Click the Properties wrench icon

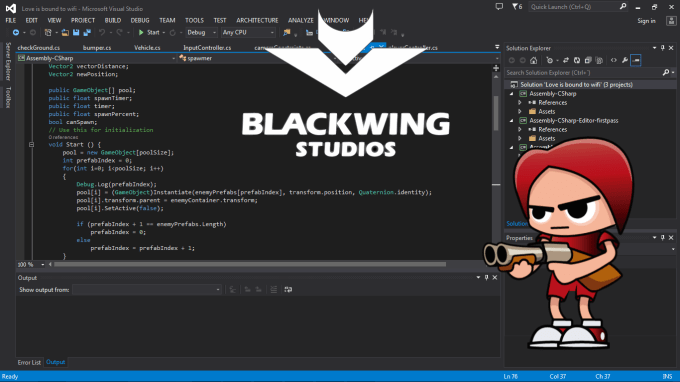click(625, 60)
